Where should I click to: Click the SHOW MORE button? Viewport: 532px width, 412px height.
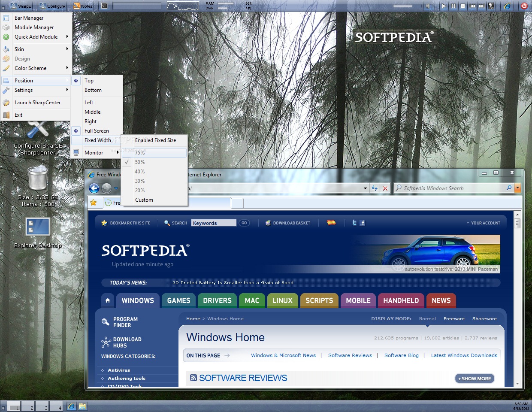(x=475, y=379)
